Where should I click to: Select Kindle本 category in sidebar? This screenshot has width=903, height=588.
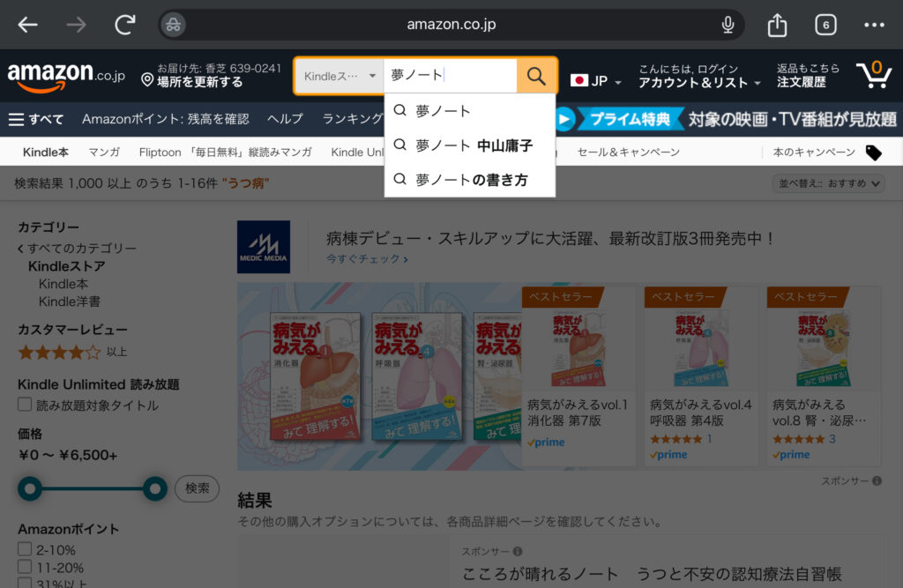coord(63,284)
